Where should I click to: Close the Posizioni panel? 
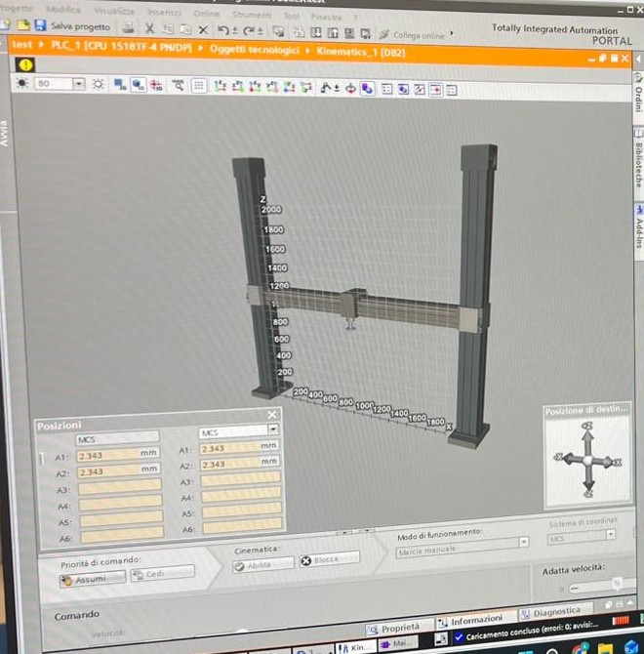(x=272, y=414)
